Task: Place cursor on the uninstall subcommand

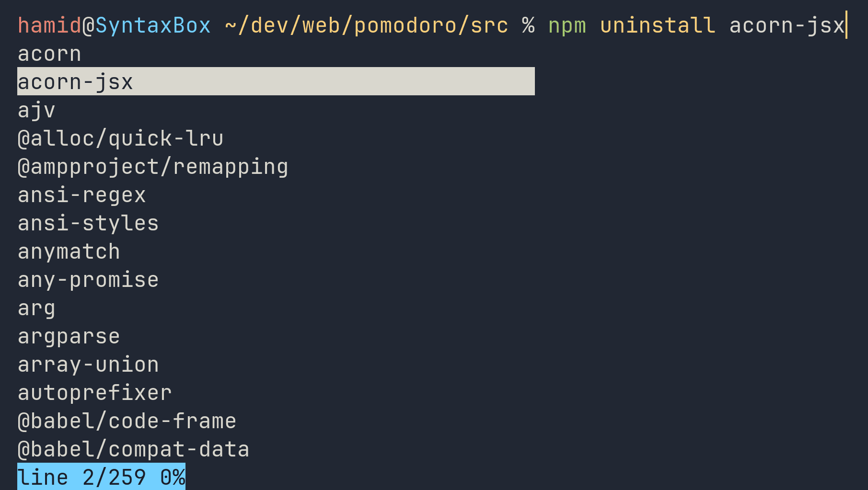Action: coord(658,25)
